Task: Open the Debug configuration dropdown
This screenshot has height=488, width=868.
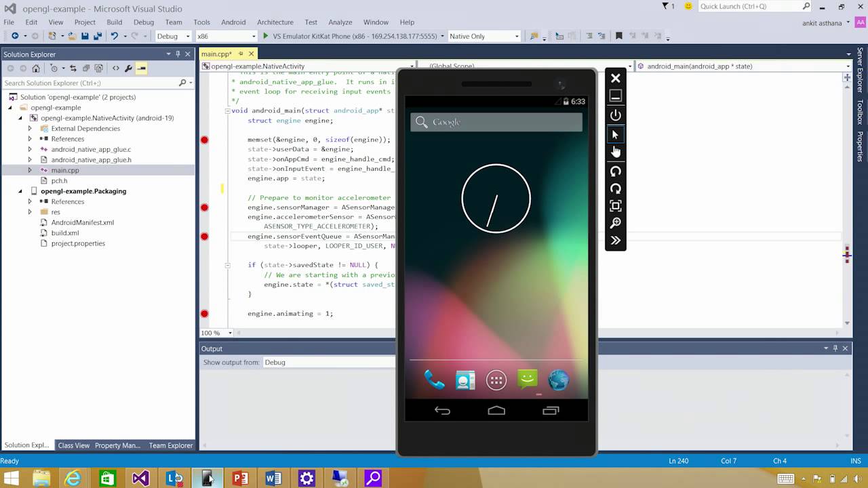Action: 173,36
